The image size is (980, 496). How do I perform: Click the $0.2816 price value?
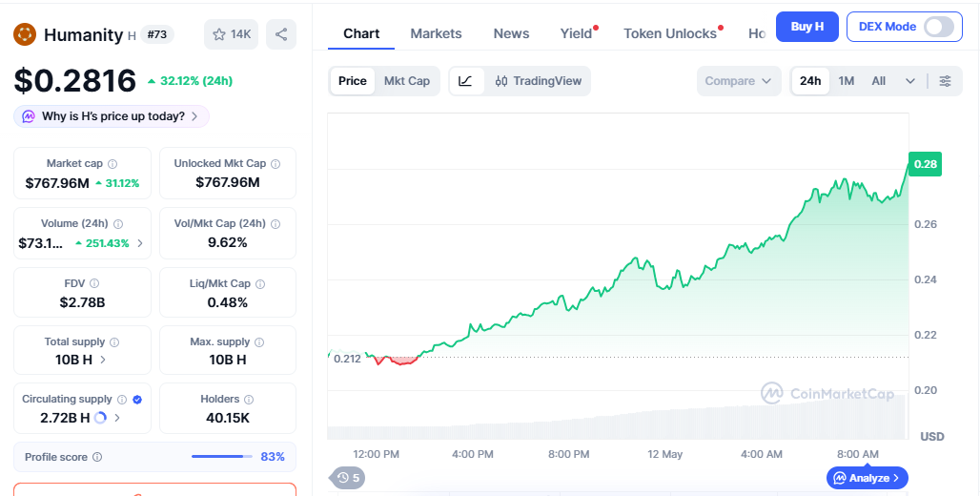pyautogui.click(x=75, y=80)
